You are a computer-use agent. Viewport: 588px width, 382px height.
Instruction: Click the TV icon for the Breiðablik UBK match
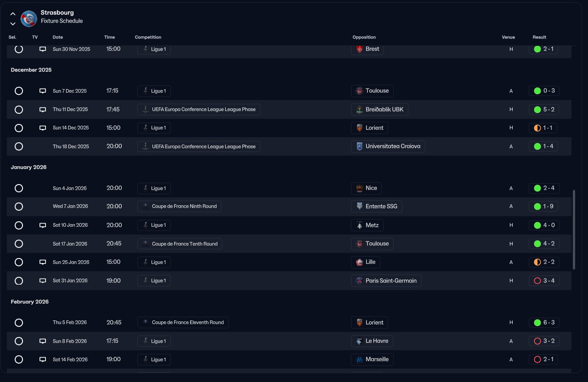[43, 110]
